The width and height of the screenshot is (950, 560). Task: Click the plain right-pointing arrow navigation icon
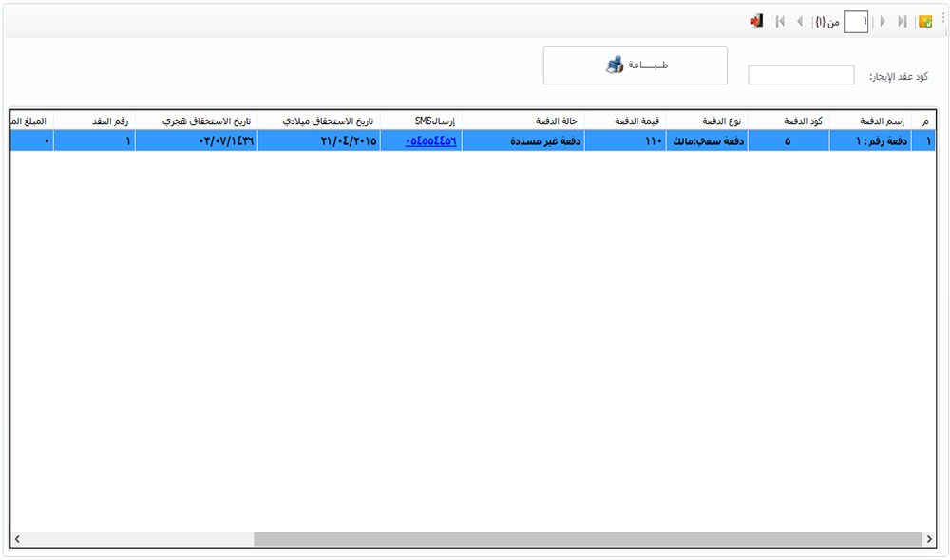(x=883, y=22)
